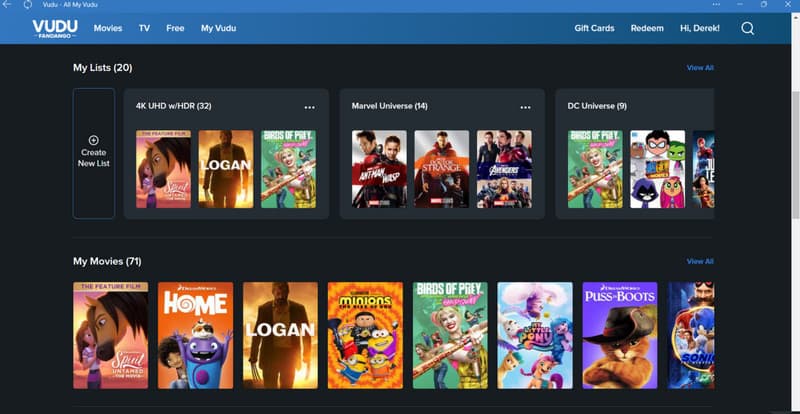Open options for 4K UHD w/HDR list
The image size is (800, 414).
310,107
